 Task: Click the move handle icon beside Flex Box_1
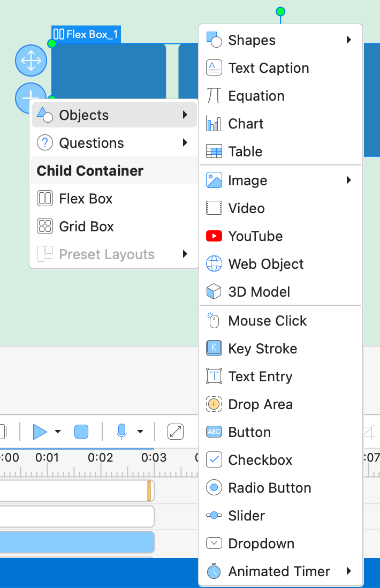[31, 61]
